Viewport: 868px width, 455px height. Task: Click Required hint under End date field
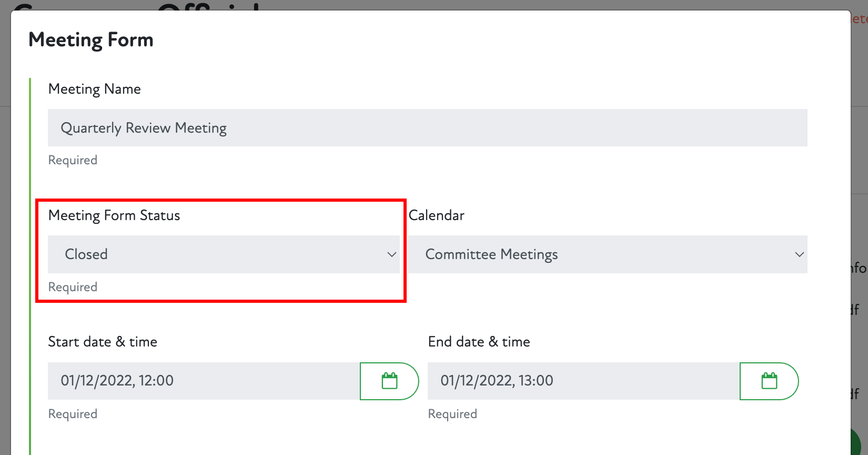[452, 414]
